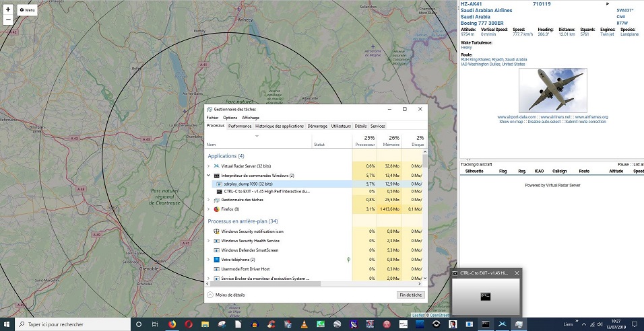
Task: Sort processes by Mémoire column
Action: click(389, 141)
